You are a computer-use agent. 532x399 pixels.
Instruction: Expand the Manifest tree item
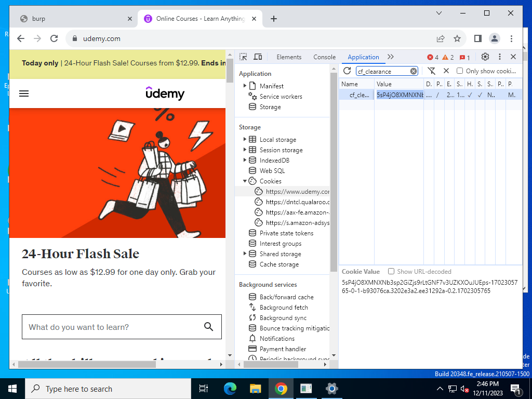click(245, 86)
